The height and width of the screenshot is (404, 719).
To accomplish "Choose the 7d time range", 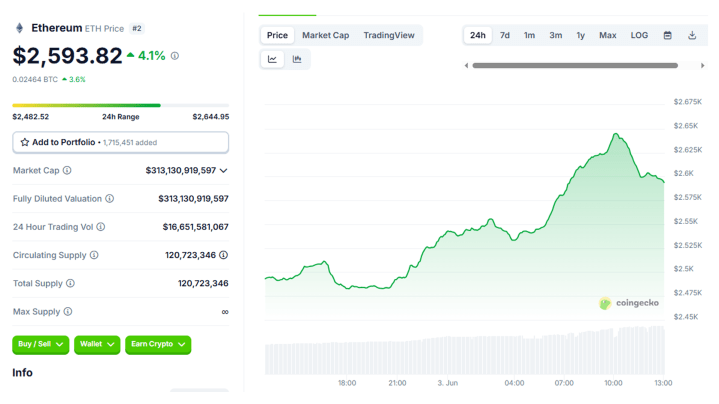I will click(504, 35).
